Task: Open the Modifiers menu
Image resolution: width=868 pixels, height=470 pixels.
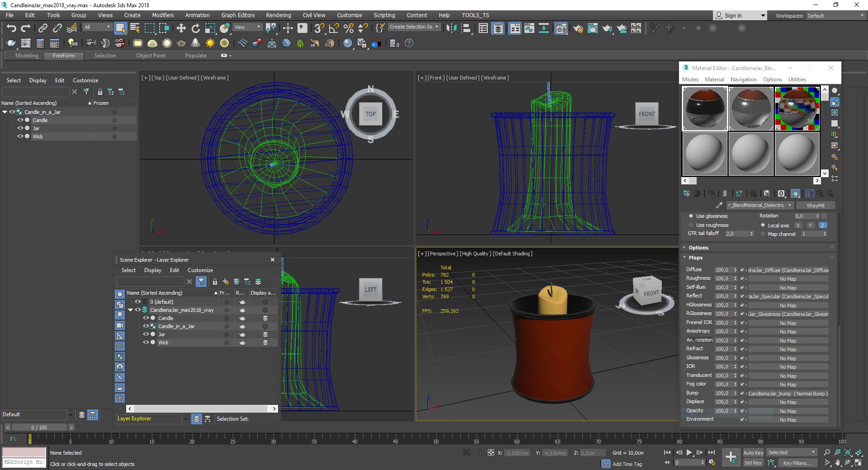Action: tap(163, 15)
